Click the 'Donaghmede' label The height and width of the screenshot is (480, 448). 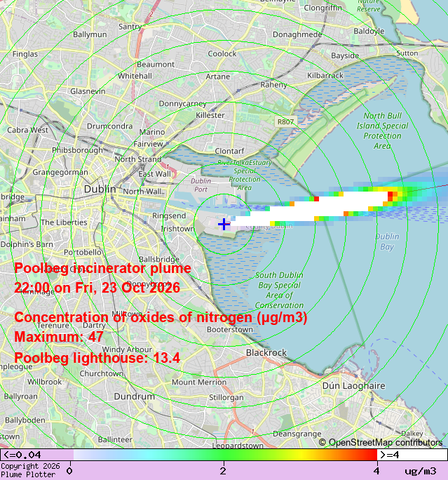297,34
